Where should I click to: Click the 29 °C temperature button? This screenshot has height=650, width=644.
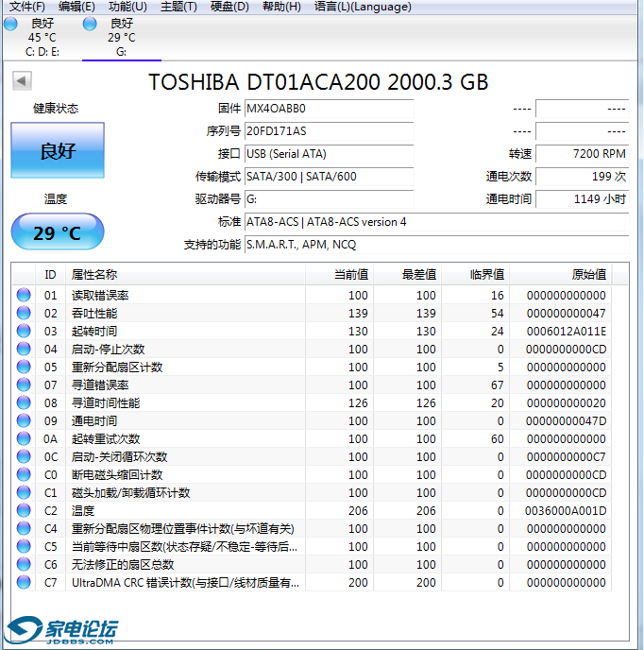point(58,232)
